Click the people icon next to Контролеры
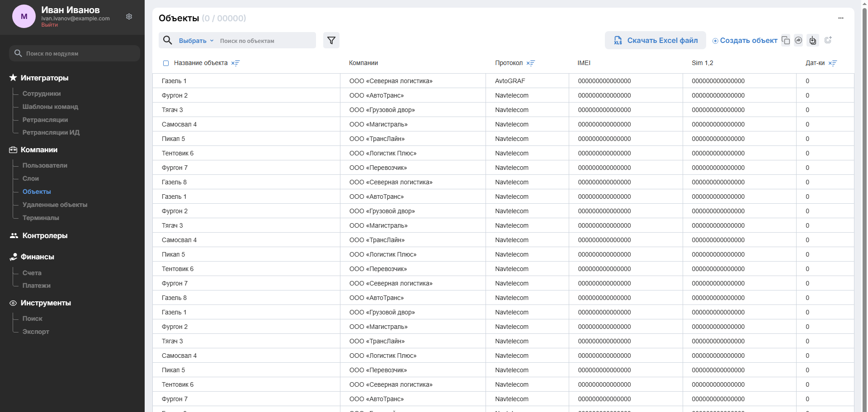The width and height of the screenshot is (868, 412). click(14, 235)
